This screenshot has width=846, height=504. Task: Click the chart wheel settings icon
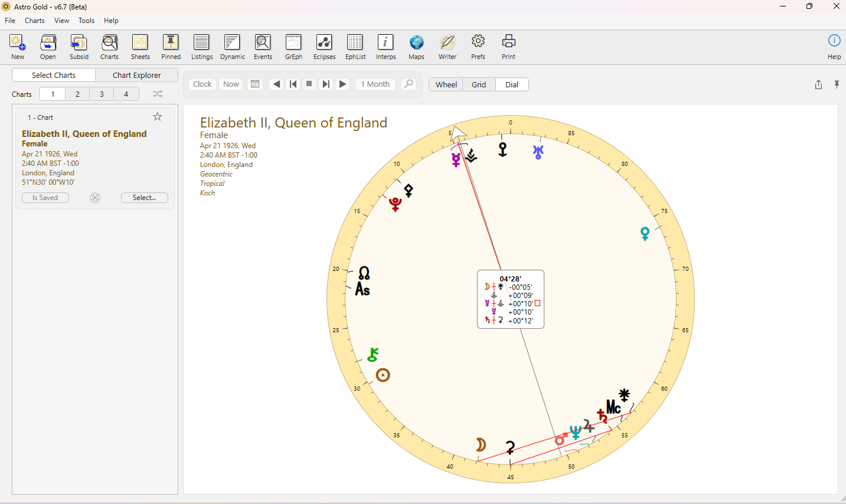pyautogui.click(x=95, y=198)
